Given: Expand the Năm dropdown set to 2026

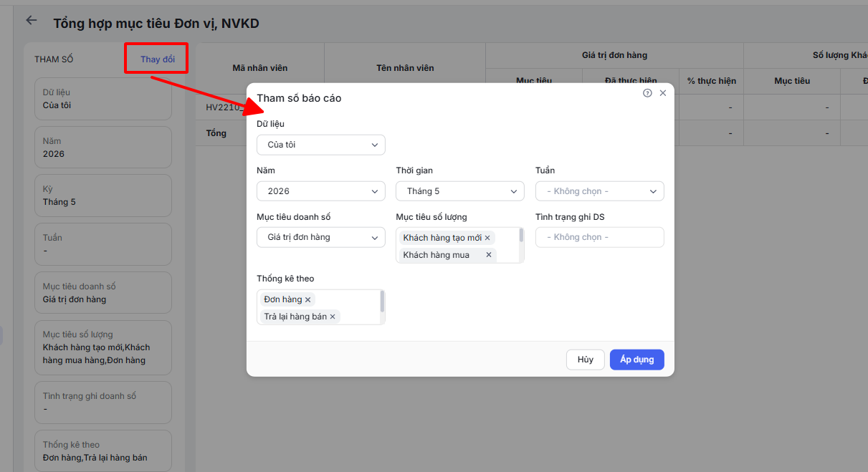Looking at the screenshot, I should pyautogui.click(x=321, y=191).
